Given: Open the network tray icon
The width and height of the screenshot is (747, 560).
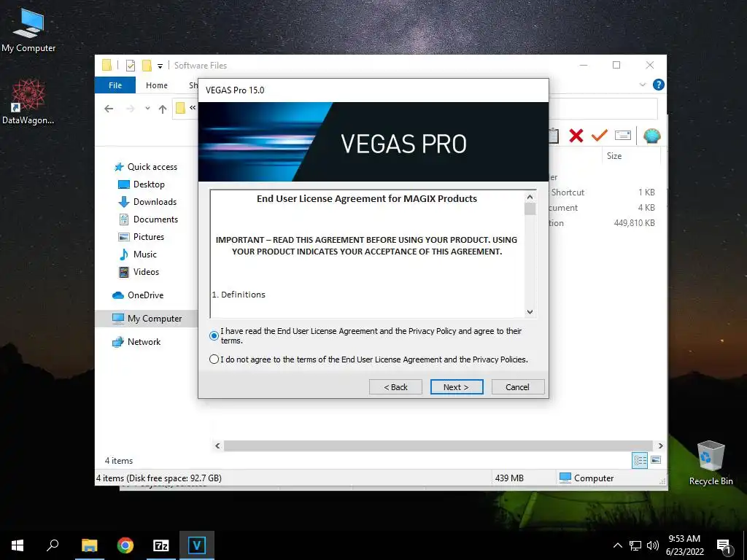Looking at the screenshot, I should click(635, 545).
